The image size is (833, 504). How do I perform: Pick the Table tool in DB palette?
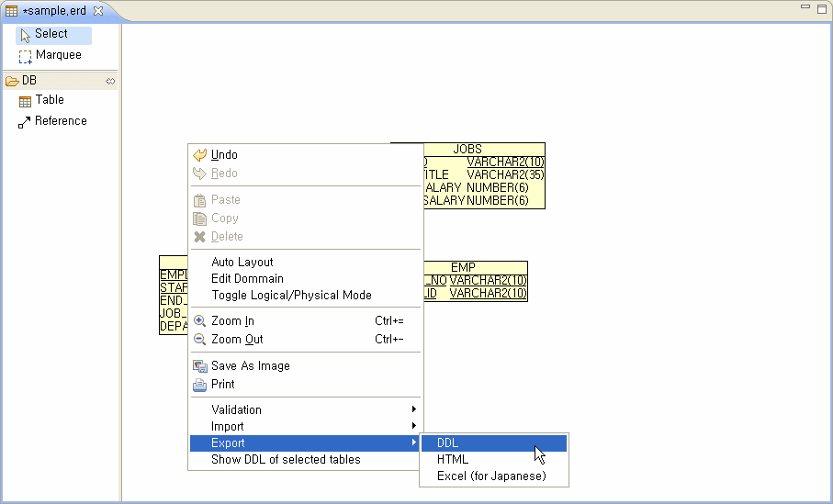point(50,100)
